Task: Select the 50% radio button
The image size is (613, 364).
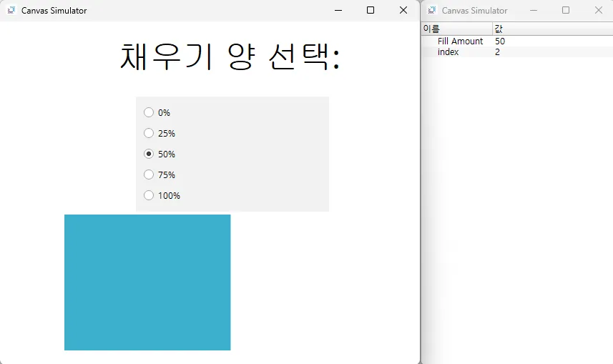Action: 149,154
